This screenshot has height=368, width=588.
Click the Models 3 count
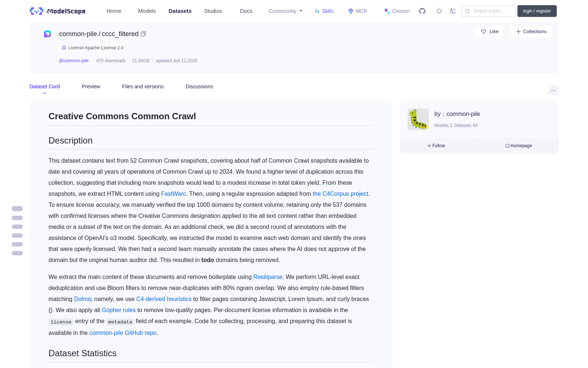pos(443,125)
